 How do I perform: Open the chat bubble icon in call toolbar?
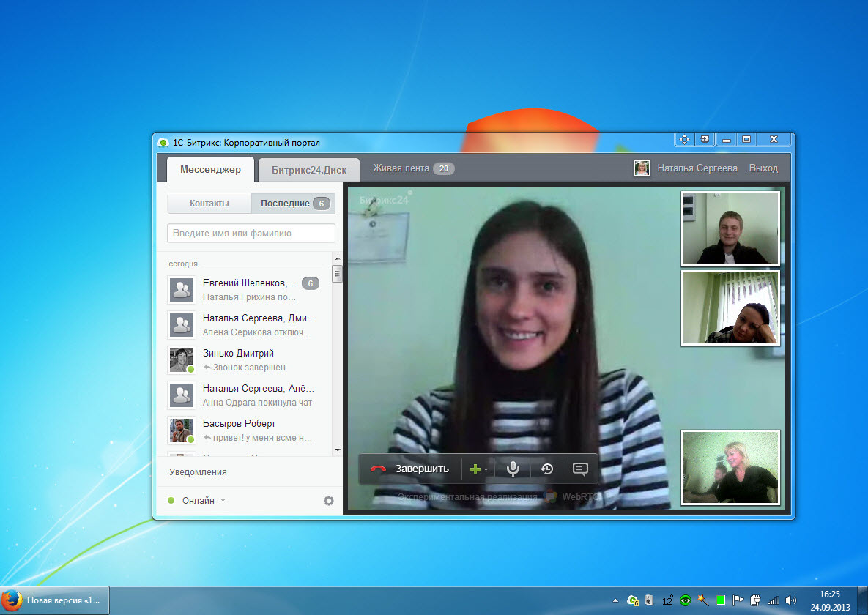click(x=580, y=469)
